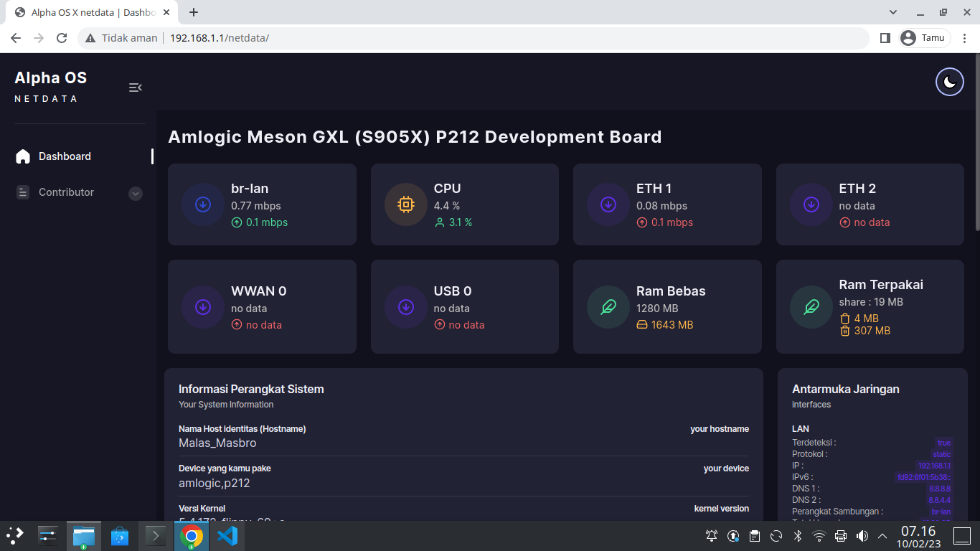Click br-lan download arrow icon
The height and width of the screenshot is (551, 980).
pos(203,204)
